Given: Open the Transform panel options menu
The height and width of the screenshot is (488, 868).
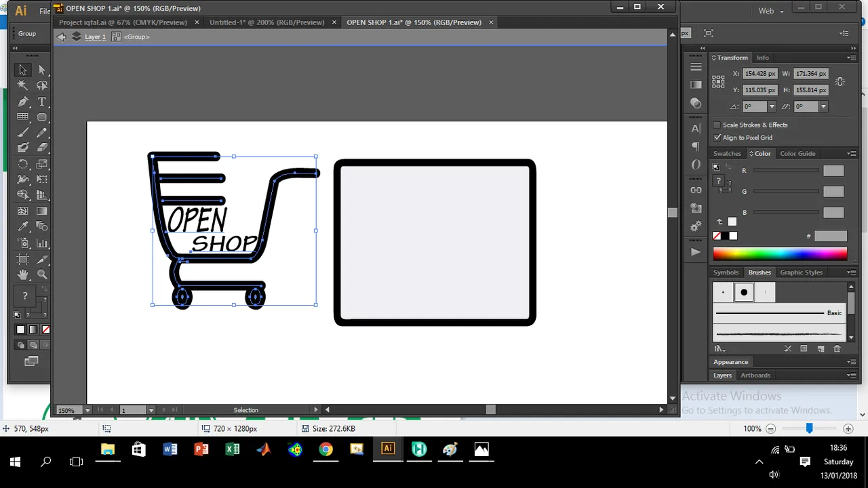Looking at the screenshot, I should point(851,58).
